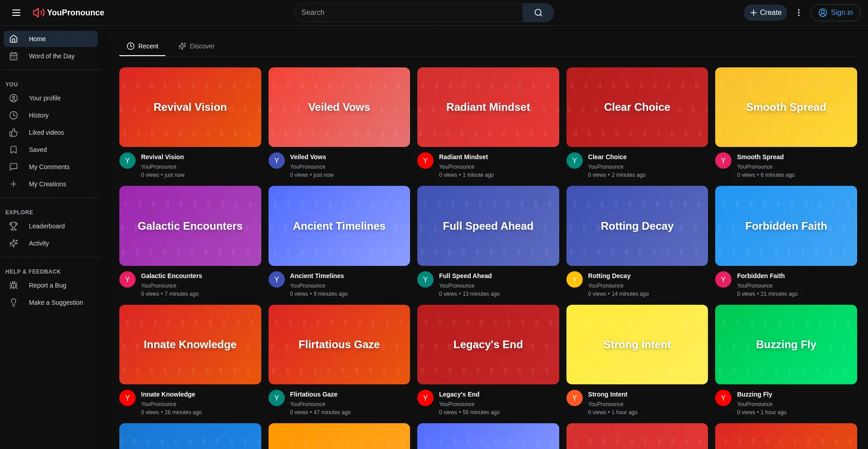Open Saved bookmark item
Image resolution: width=868 pixels, height=449 pixels.
(38, 150)
